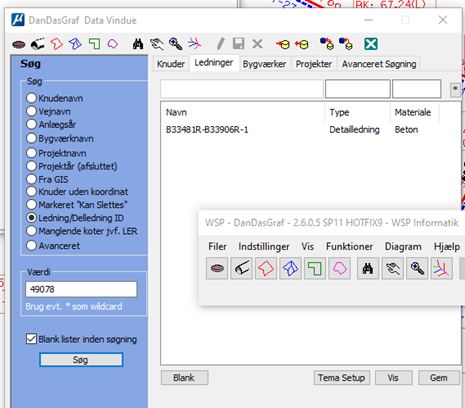Click the pipe icon in WSP DanDasGraf window
The height and width of the screenshot is (408, 465).
pos(241,268)
